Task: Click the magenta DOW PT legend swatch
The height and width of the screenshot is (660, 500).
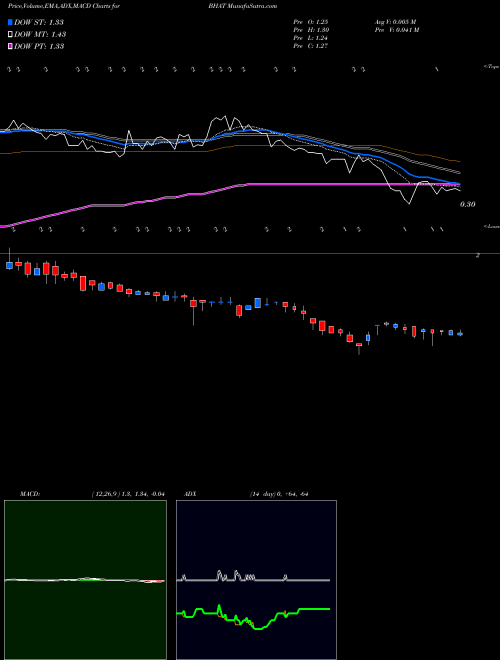Action: pos(11,46)
